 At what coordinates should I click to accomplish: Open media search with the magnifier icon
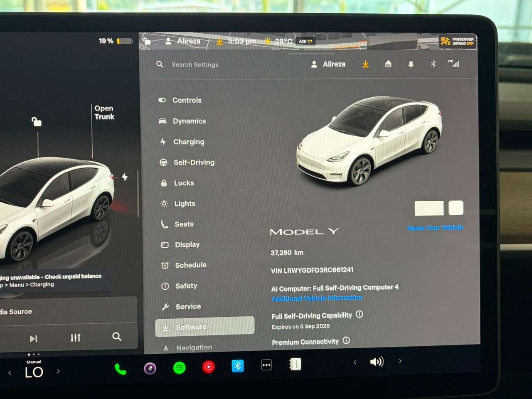(x=117, y=337)
